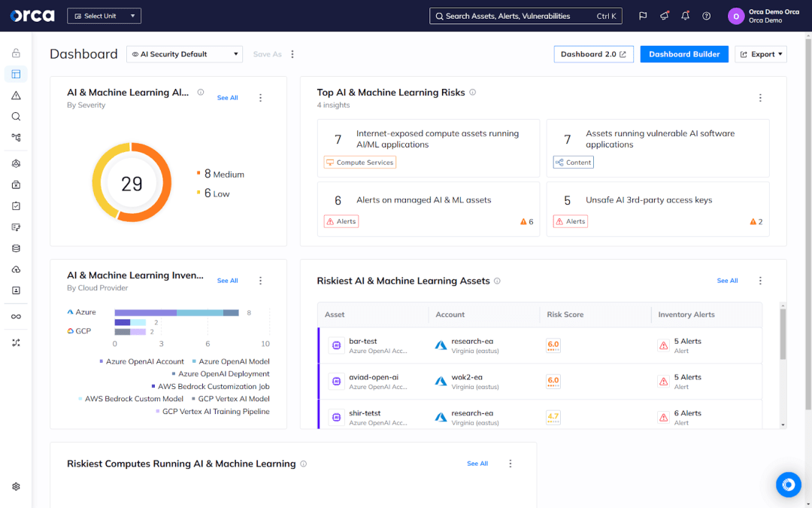The image size is (812, 508).
Task: Open the hexagon atom sidebar icon
Action: click(16, 164)
